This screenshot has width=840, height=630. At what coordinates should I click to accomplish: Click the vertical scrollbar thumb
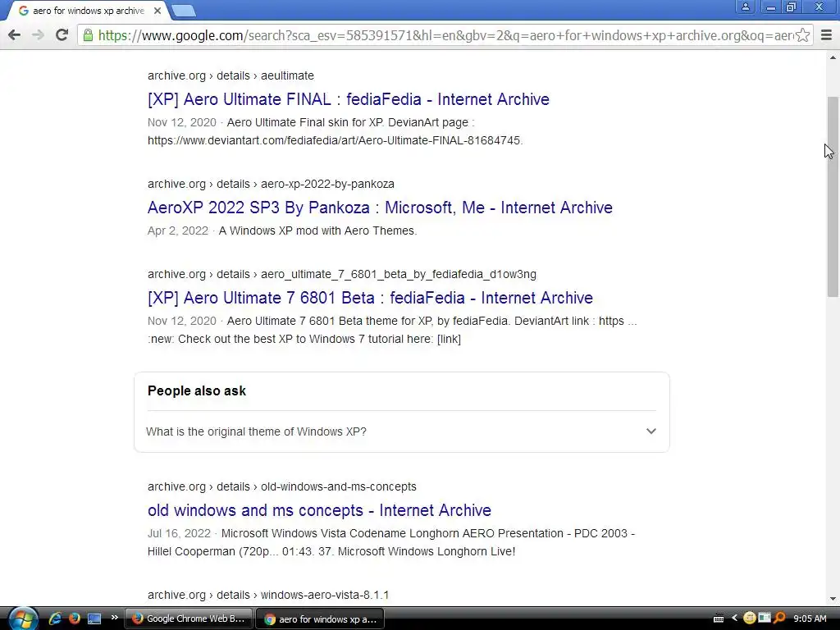tap(833, 197)
